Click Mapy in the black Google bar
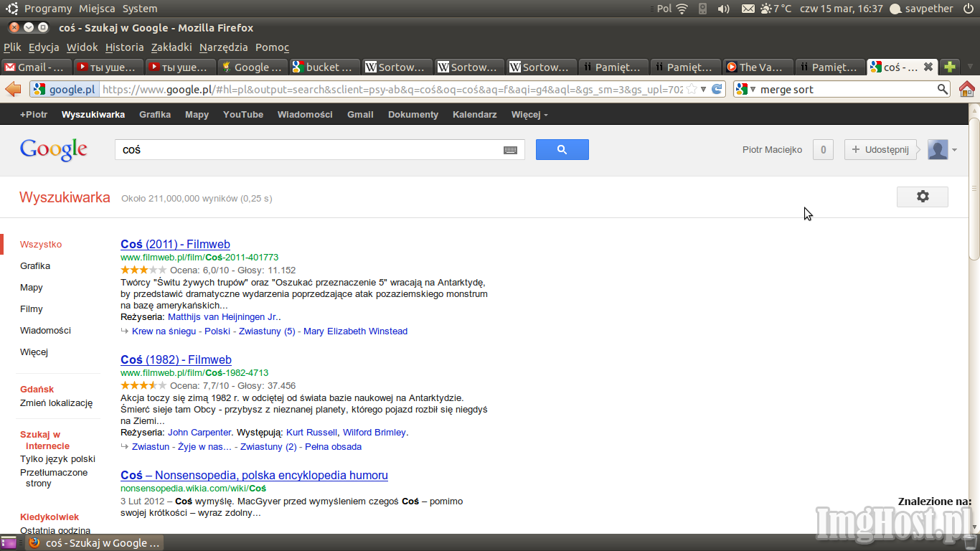 click(x=197, y=115)
